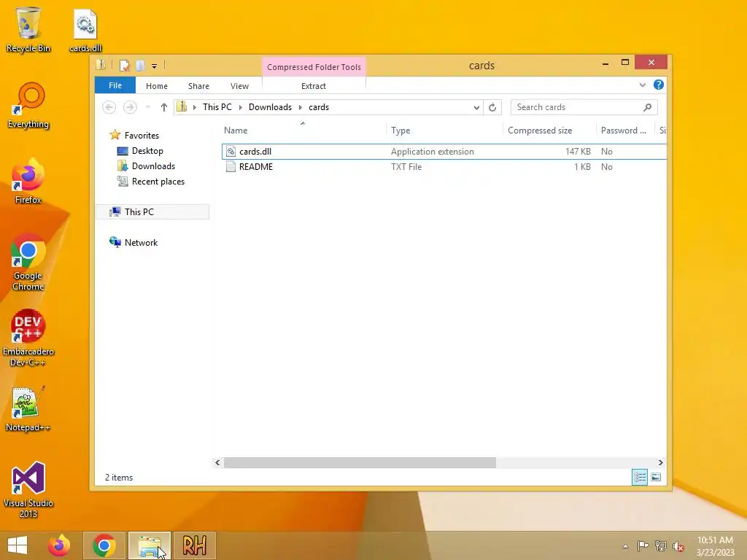The image size is (747, 560).
Task: Click the Downloads breadcrumb in the address bar
Action: (x=270, y=107)
